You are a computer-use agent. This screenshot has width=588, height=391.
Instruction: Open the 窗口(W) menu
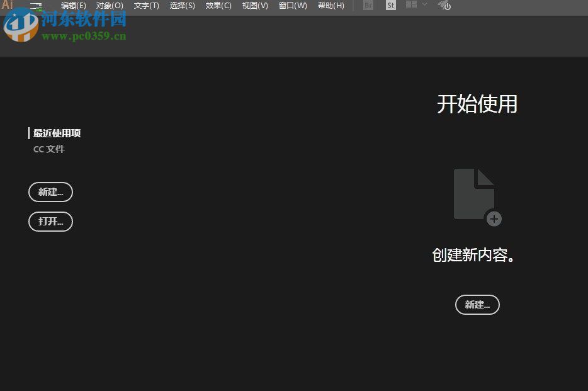point(292,5)
